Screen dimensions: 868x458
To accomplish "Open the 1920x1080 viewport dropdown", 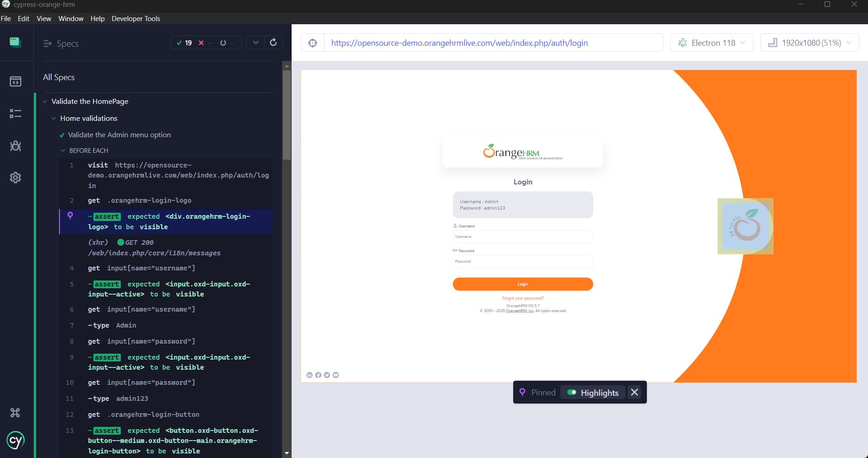I will click(x=809, y=43).
